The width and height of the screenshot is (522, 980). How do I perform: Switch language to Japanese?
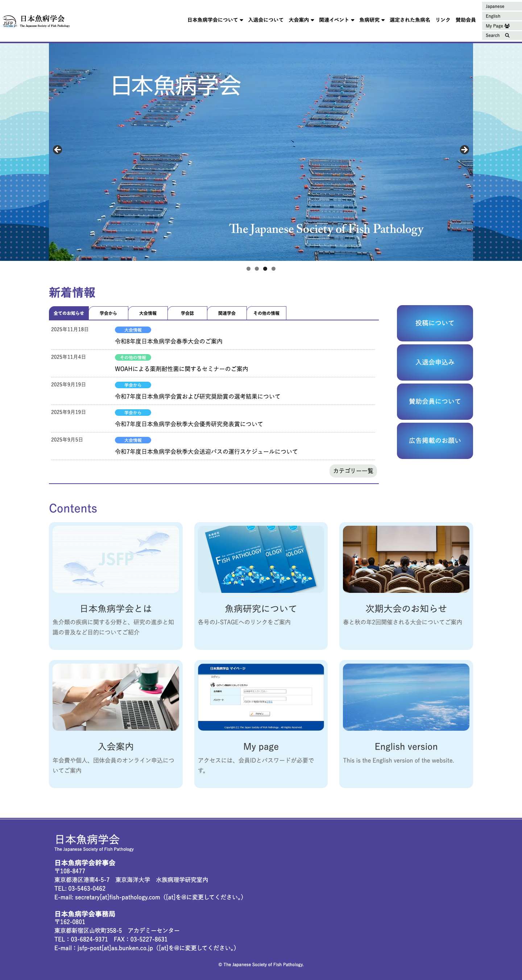[502, 7]
